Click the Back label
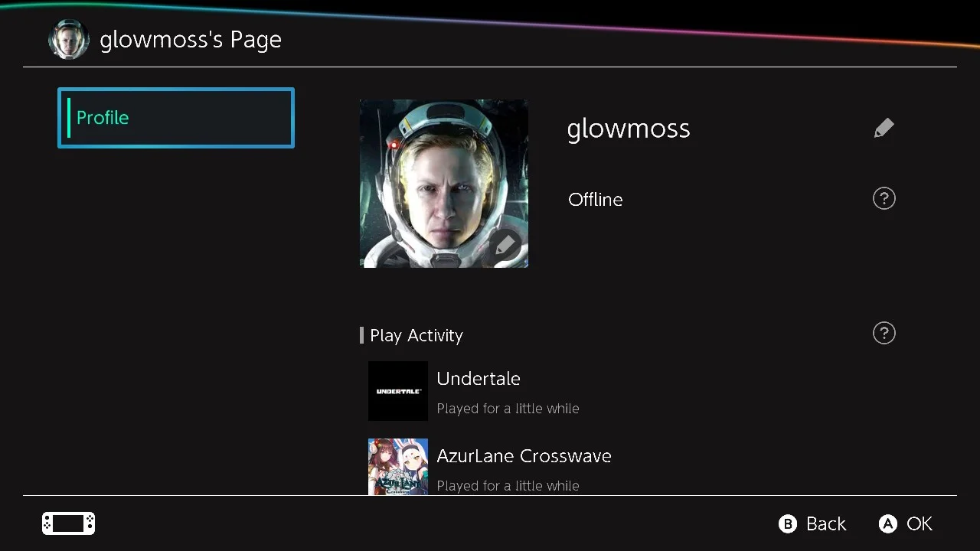Viewport: 980px width, 551px height. pyautogui.click(x=826, y=524)
